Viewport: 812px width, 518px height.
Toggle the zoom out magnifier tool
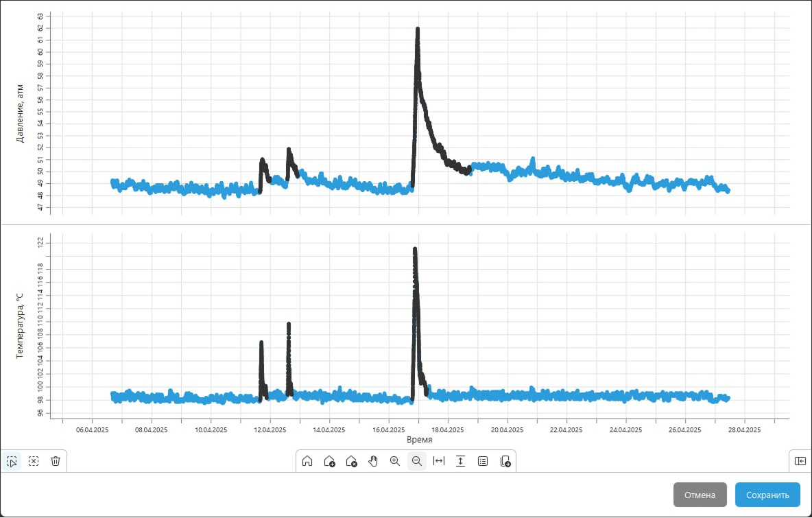click(417, 461)
